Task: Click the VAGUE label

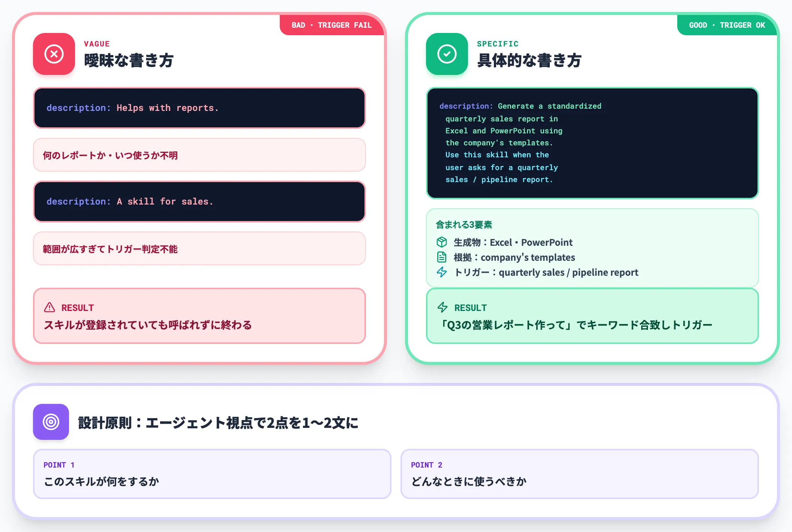Action: pyautogui.click(x=97, y=44)
